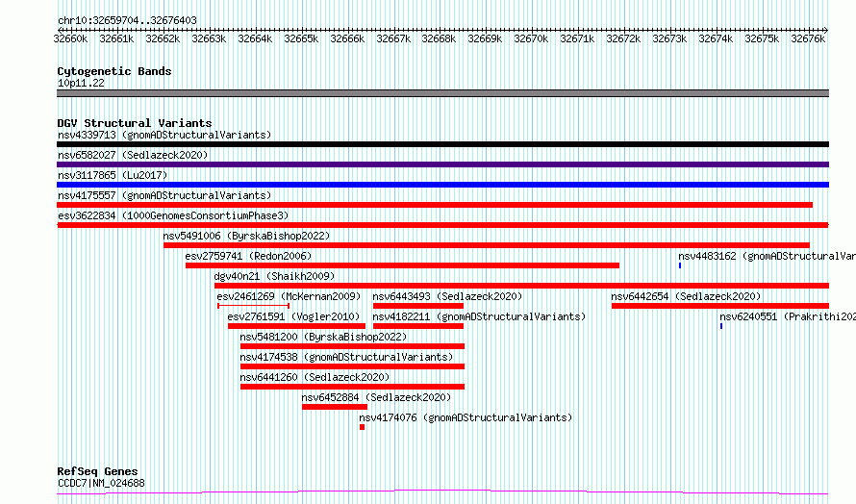Click the esv2759741 (Redon2006) label
This screenshot has height=504, width=856.
click(x=248, y=256)
